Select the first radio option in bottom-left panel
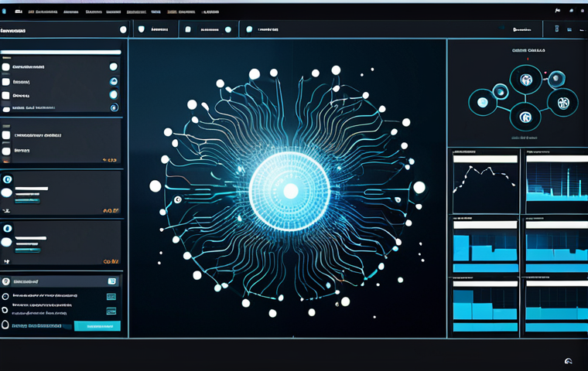The height and width of the screenshot is (371, 588). [x=6, y=296]
